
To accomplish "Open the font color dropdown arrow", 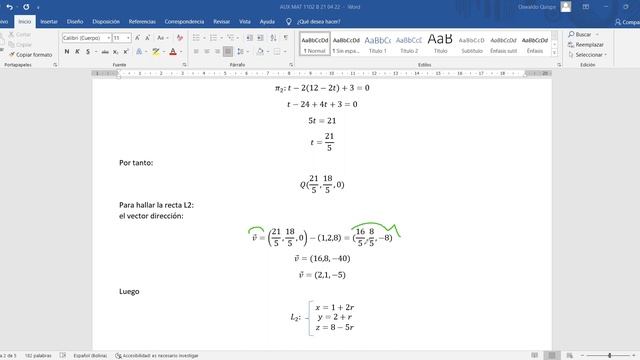I will click(181, 52).
